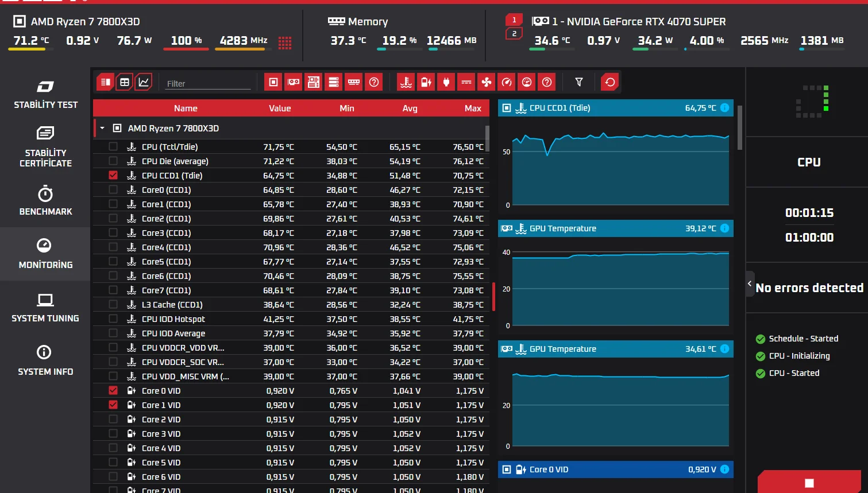868x493 pixels.
Task: Toggle the temperature sensor filter icon
Action: coord(406,82)
